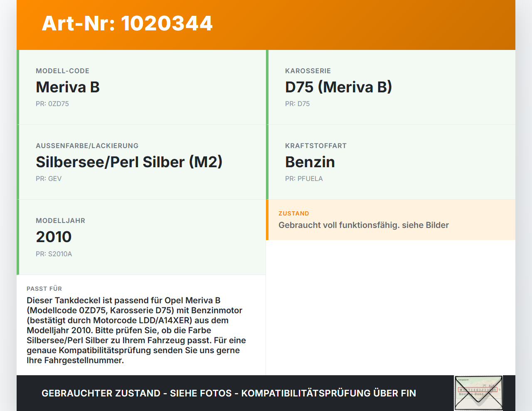Click the envelope FIN image thumbnail

pos(478,393)
